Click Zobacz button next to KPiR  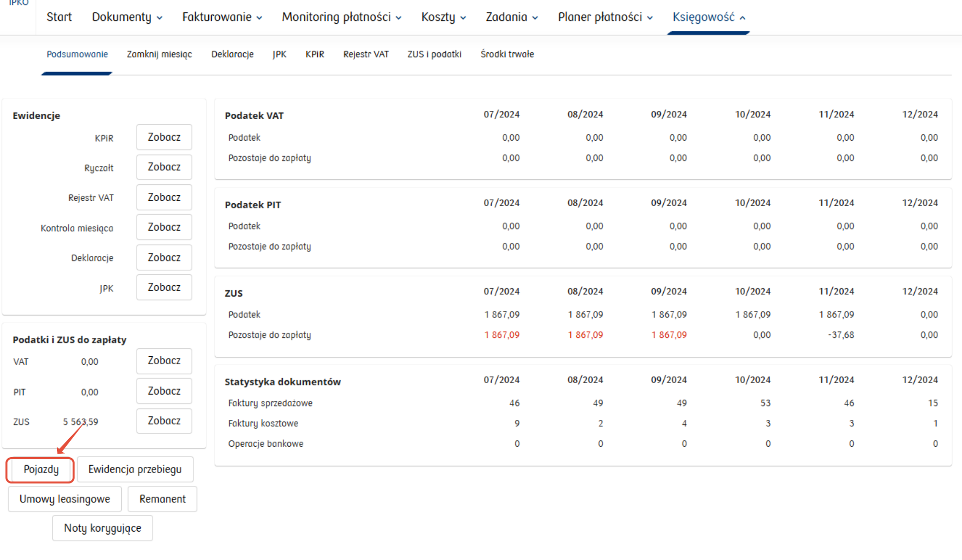point(164,137)
